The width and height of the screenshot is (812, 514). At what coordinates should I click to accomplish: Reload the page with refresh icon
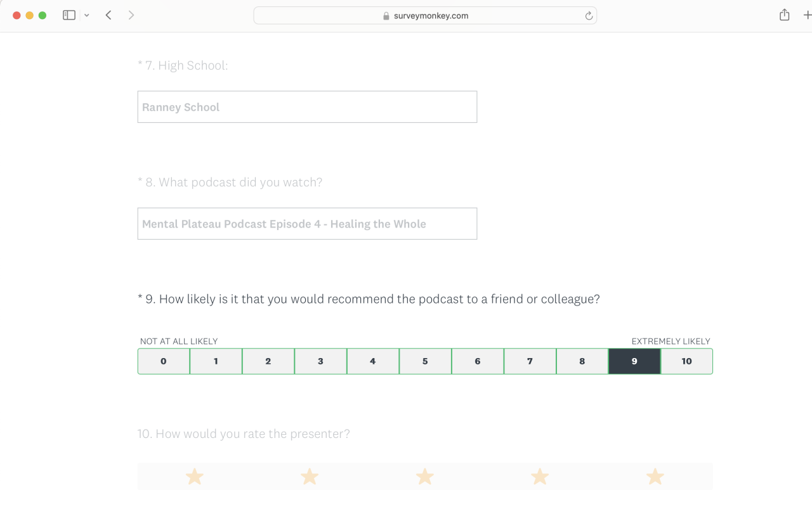coord(589,16)
